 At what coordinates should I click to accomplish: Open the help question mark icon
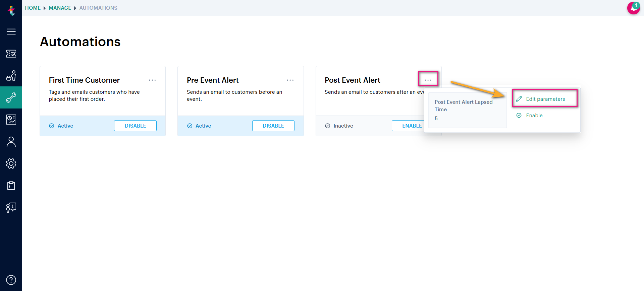click(x=11, y=280)
